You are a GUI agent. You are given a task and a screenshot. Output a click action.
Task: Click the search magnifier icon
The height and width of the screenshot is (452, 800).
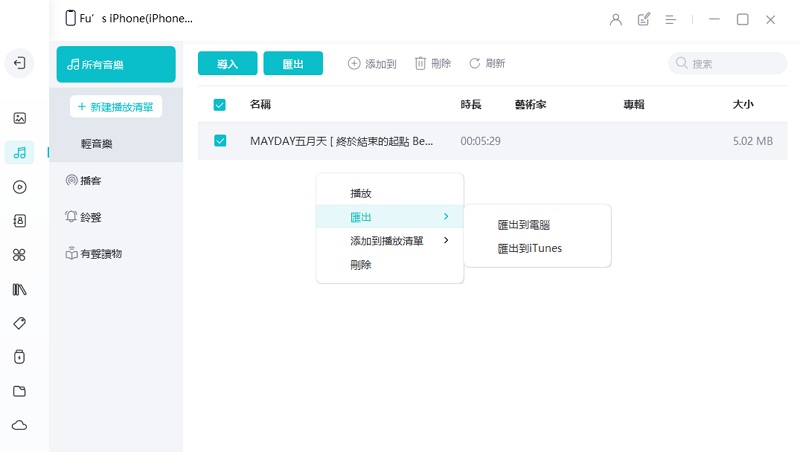tap(682, 63)
